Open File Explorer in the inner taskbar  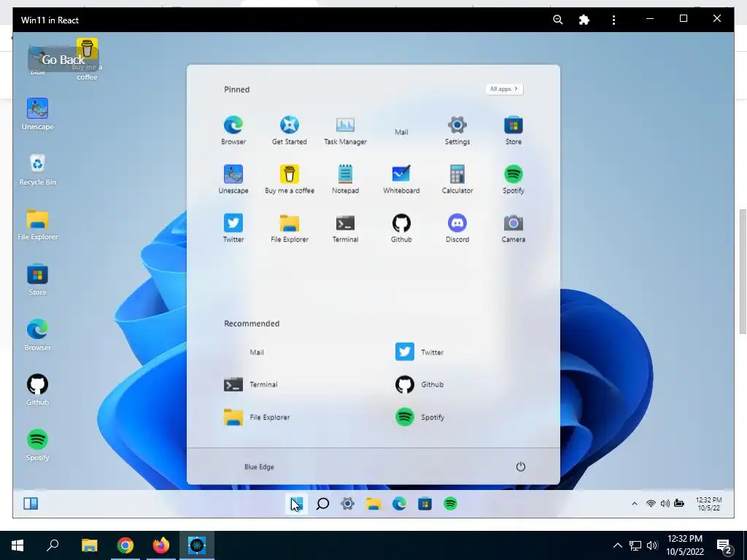coord(373,504)
